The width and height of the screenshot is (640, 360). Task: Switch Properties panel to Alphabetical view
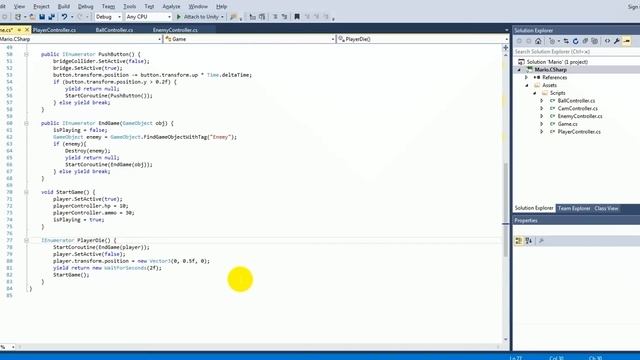pyautogui.click(x=529, y=241)
